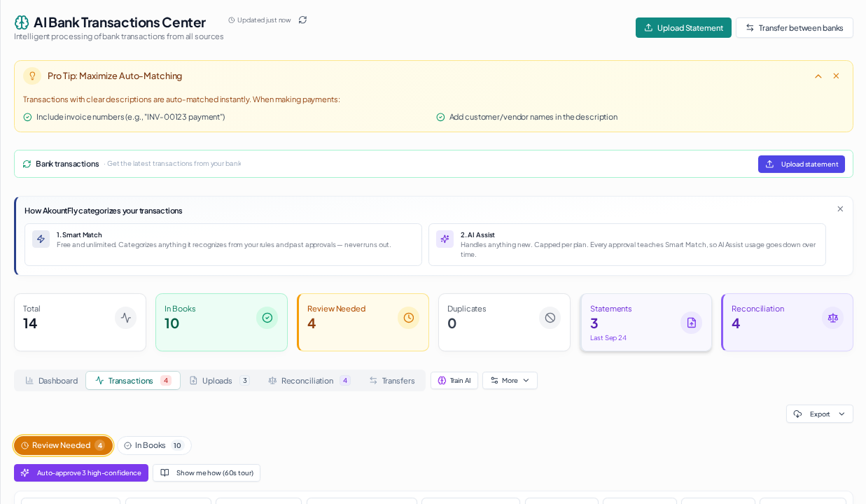The height and width of the screenshot is (504, 866).
Task: Click the bank transactions sync icon
Action: [27, 164]
